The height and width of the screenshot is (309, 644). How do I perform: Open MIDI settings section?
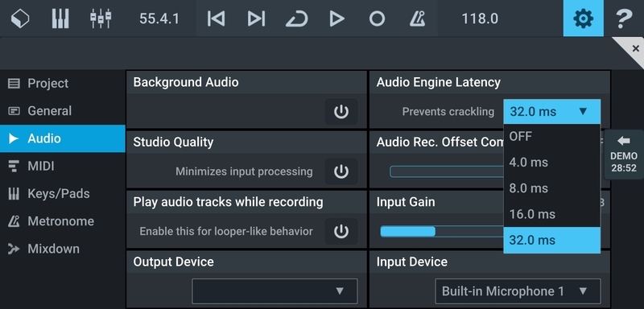(63, 167)
